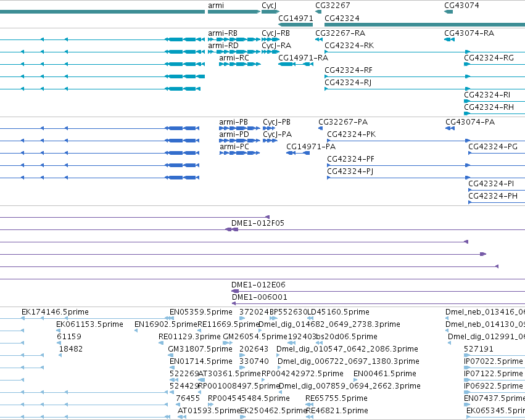Select EST RE46821.5prime

point(337,411)
